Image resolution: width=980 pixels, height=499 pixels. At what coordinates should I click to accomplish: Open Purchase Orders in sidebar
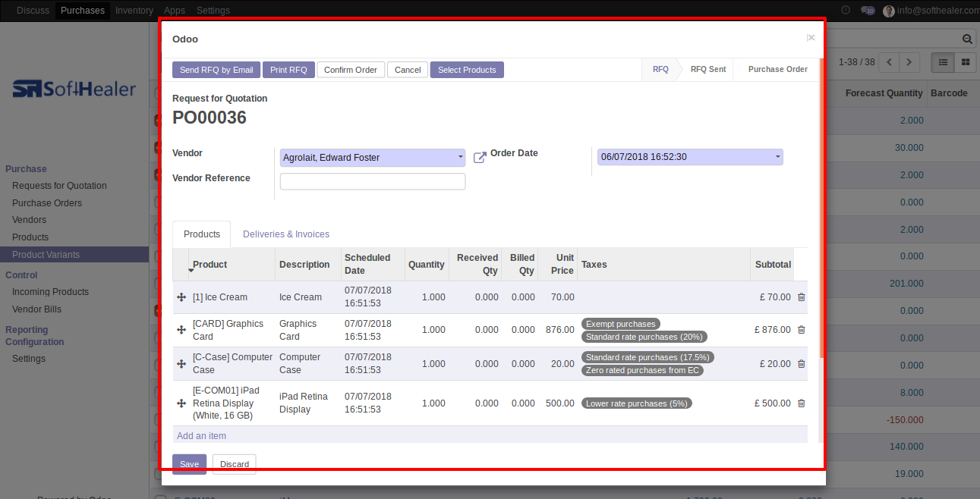[x=47, y=203]
